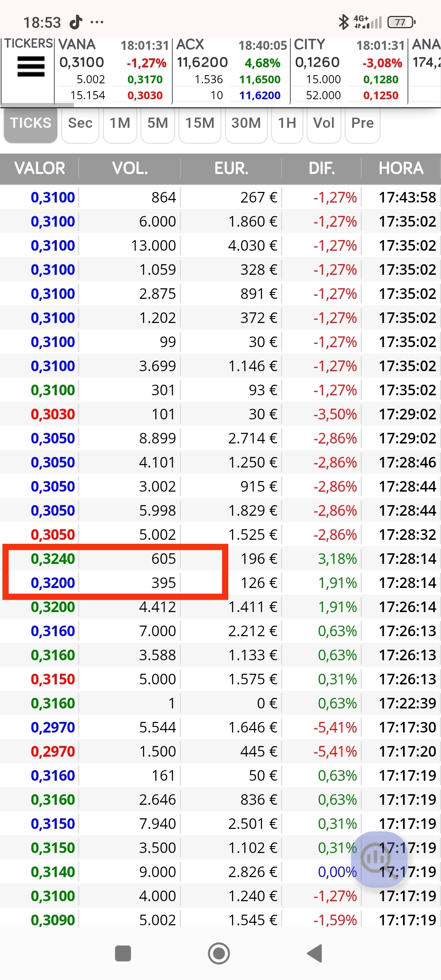Switch to the TICKS tab
This screenshot has height=980, width=441.
(31, 123)
